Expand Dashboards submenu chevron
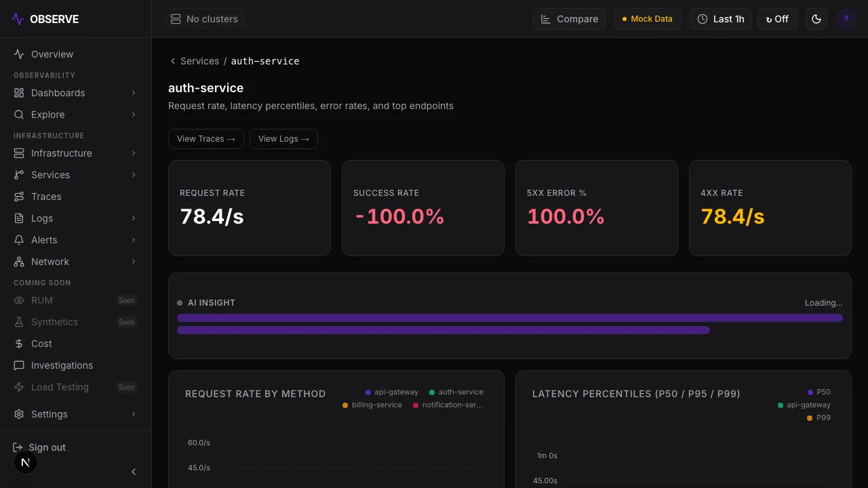 click(x=134, y=93)
